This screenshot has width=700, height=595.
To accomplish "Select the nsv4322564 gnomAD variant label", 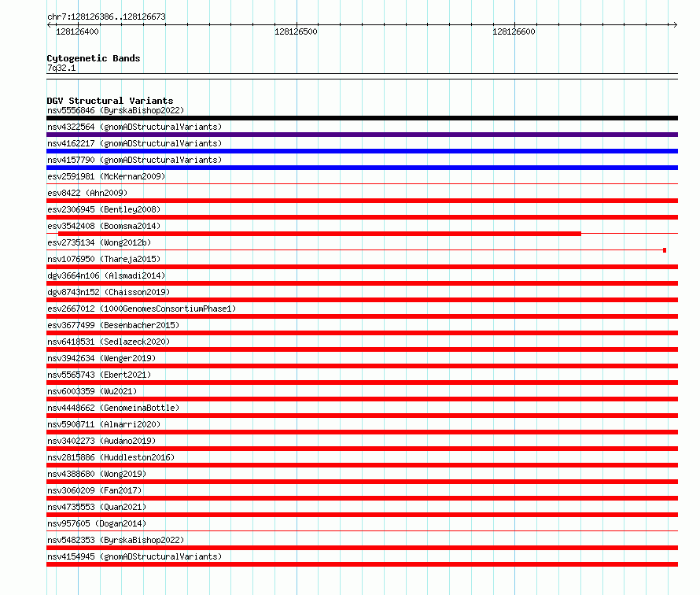I will pos(134,127).
